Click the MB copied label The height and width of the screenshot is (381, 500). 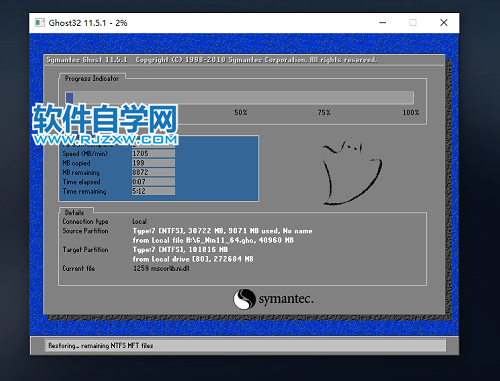[x=76, y=163]
